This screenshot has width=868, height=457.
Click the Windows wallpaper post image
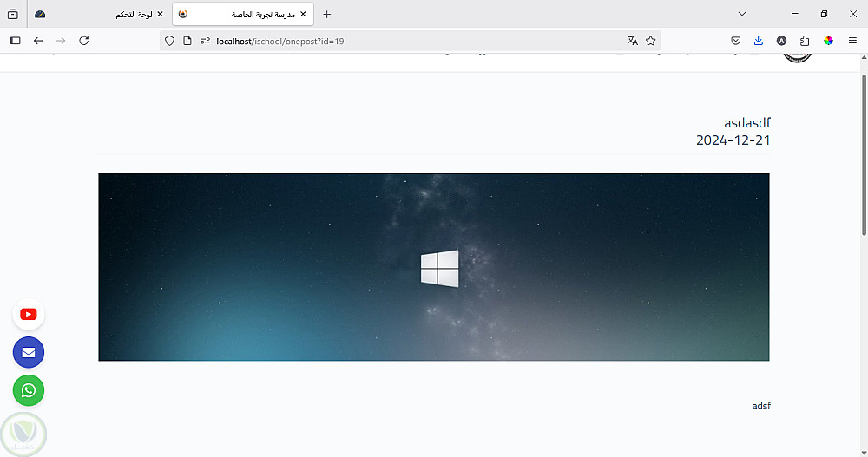coord(434,267)
